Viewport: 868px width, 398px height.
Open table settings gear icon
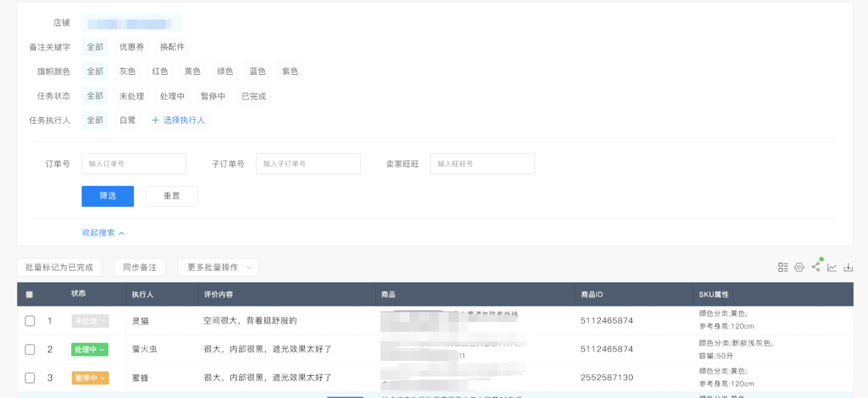799,267
